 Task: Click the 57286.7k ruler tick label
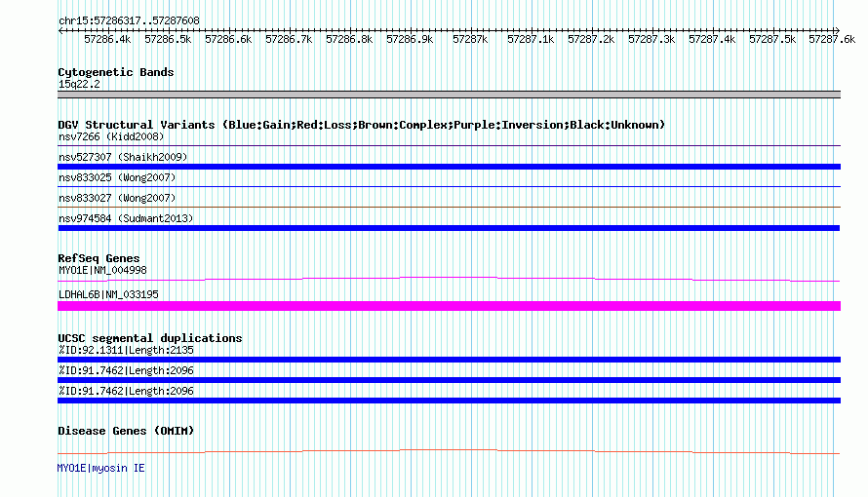[x=289, y=39]
